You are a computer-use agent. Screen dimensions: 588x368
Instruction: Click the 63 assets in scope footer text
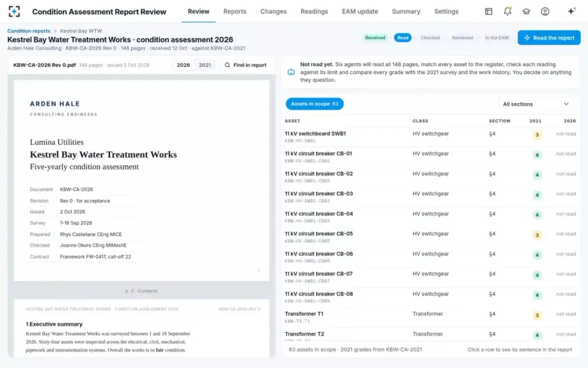point(355,349)
